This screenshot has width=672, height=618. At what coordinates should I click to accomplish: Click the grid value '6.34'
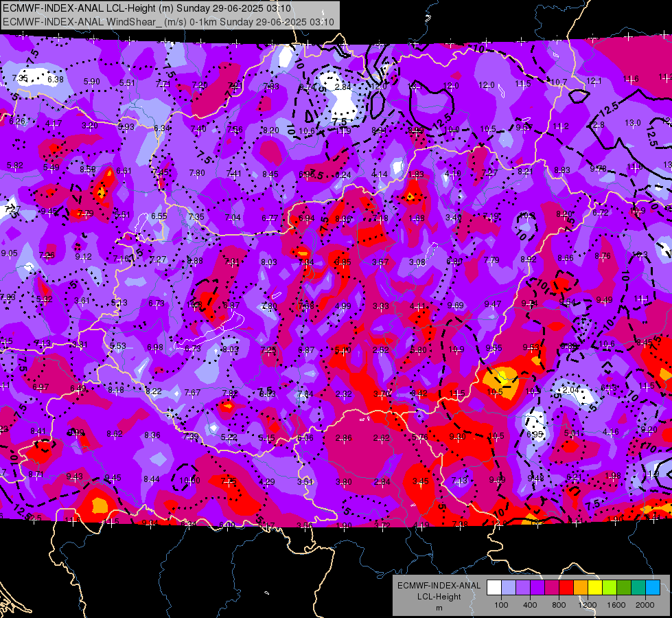pyautogui.click(x=162, y=128)
